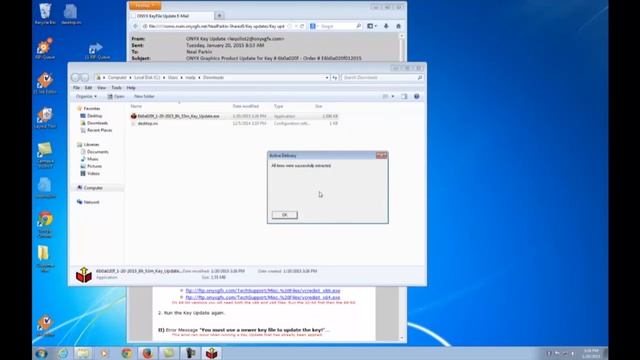
Task: Click Local Disk (C:) in the breadcrumb
Action: click(x=147, y=78)
